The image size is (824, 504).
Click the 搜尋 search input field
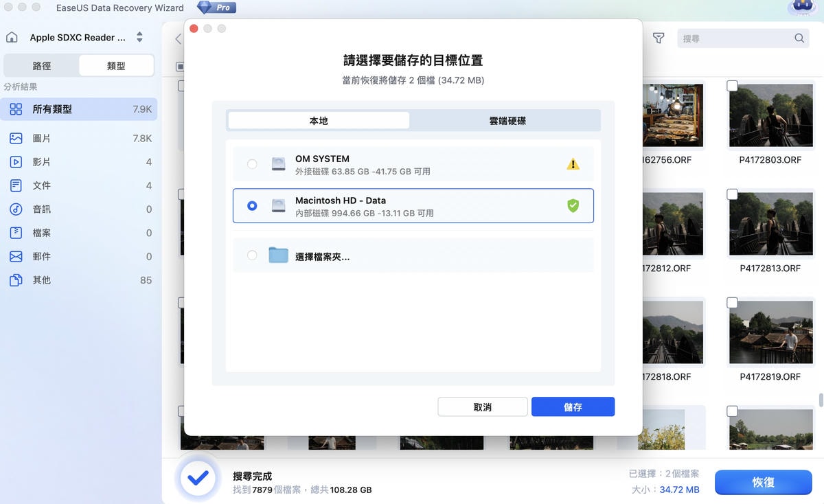(x=735, y=38)
